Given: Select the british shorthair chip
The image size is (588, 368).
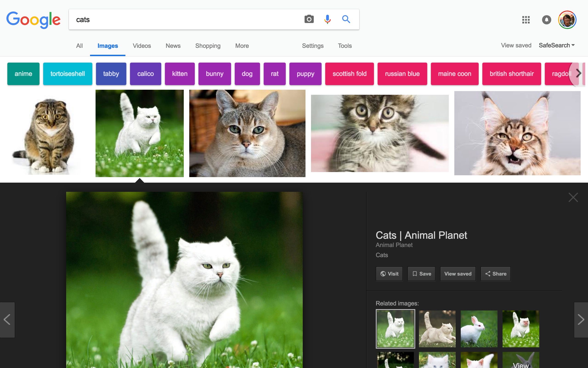Looking at the screenshot, I should click(512, 74).
